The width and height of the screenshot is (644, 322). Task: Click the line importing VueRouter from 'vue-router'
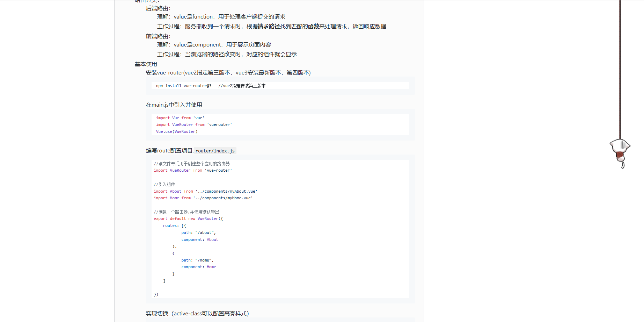pos(193,170)
